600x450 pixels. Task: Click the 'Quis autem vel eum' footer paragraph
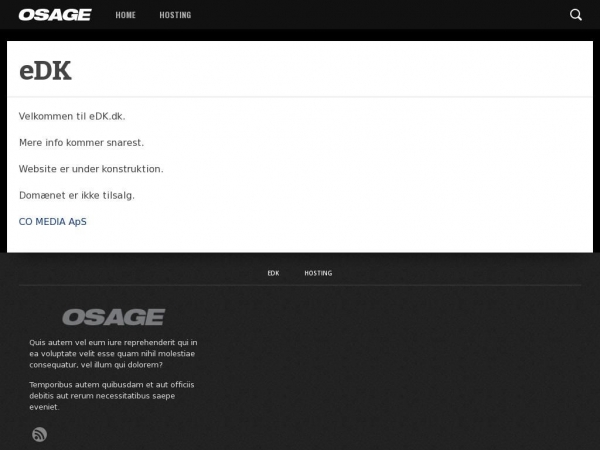pos(112,353)
